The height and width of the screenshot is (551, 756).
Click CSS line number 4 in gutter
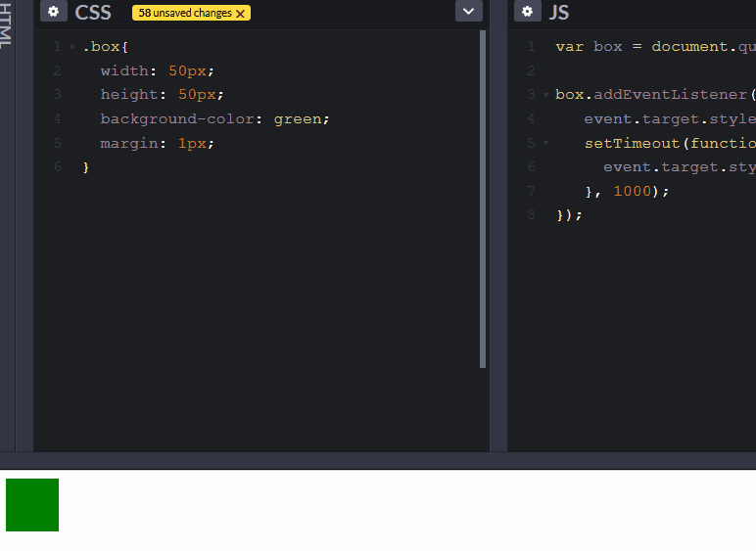click(x=58, y=118)
